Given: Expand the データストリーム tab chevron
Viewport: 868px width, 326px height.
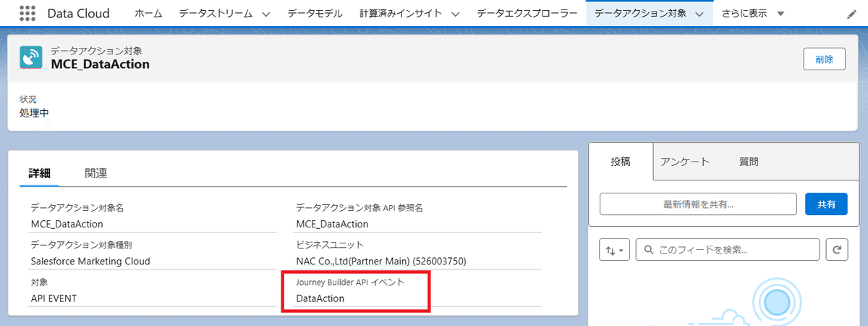Looking at the screenshot, I should tap(265, 14).
